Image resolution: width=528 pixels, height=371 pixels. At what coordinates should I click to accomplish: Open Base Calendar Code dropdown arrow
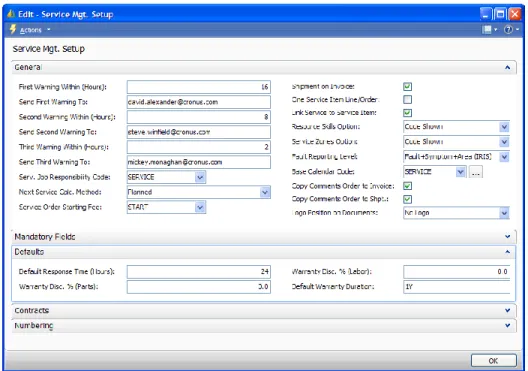(x=460, y=172)
